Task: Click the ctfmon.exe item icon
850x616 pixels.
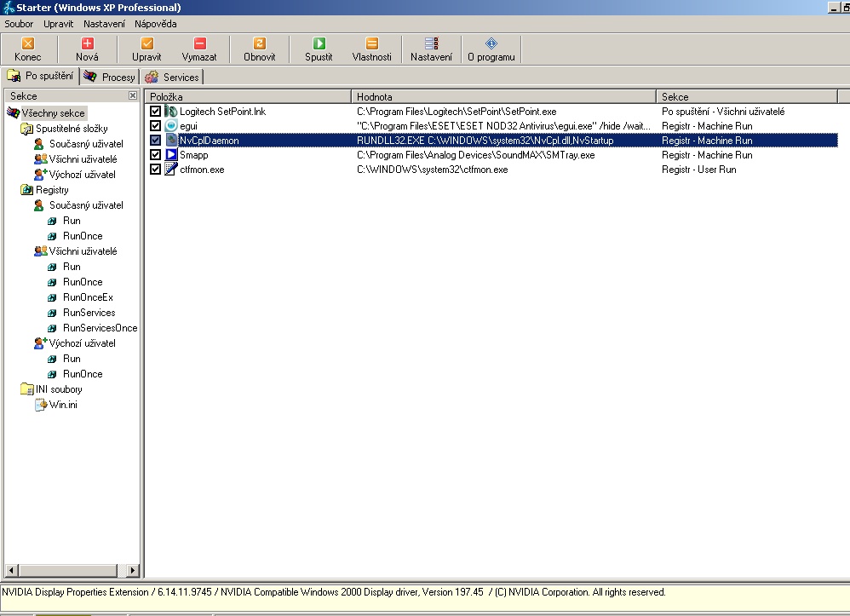Action: [x=170, y=170]
